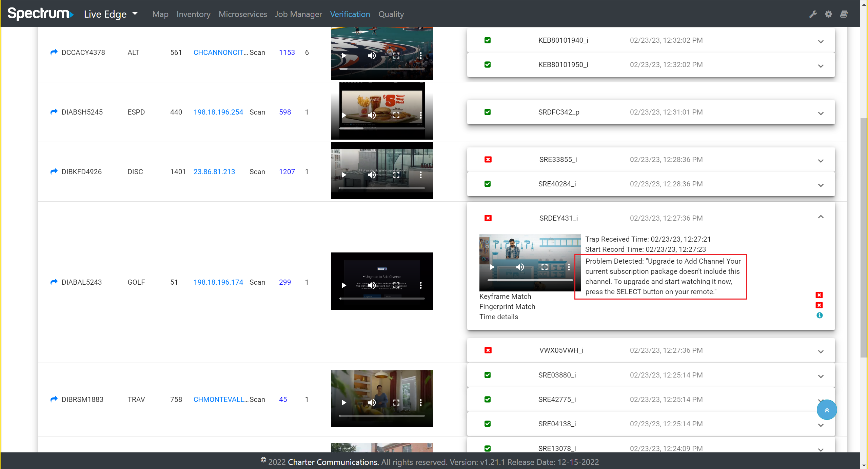This screenshot has width=868, height=469.
Task: Click the wrench icon in top bar
Action: [813, 14]
